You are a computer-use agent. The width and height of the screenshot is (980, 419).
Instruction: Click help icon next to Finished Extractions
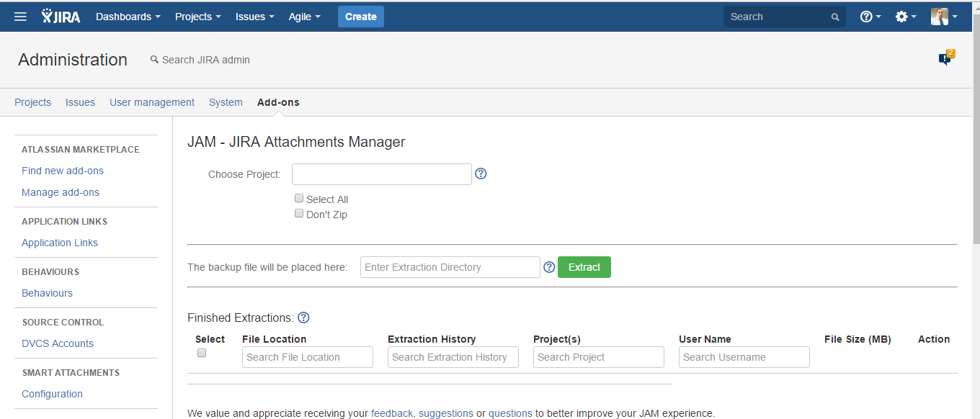coord(303,317)
